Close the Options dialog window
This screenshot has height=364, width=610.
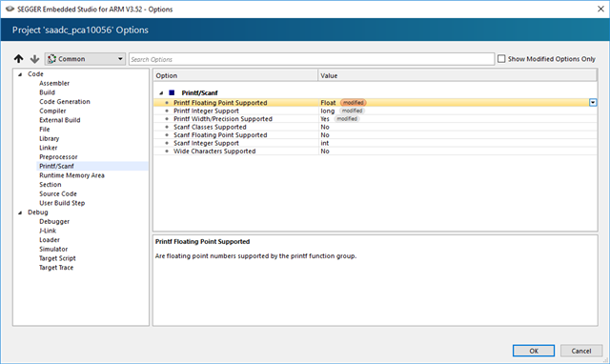tap(600, 9)
